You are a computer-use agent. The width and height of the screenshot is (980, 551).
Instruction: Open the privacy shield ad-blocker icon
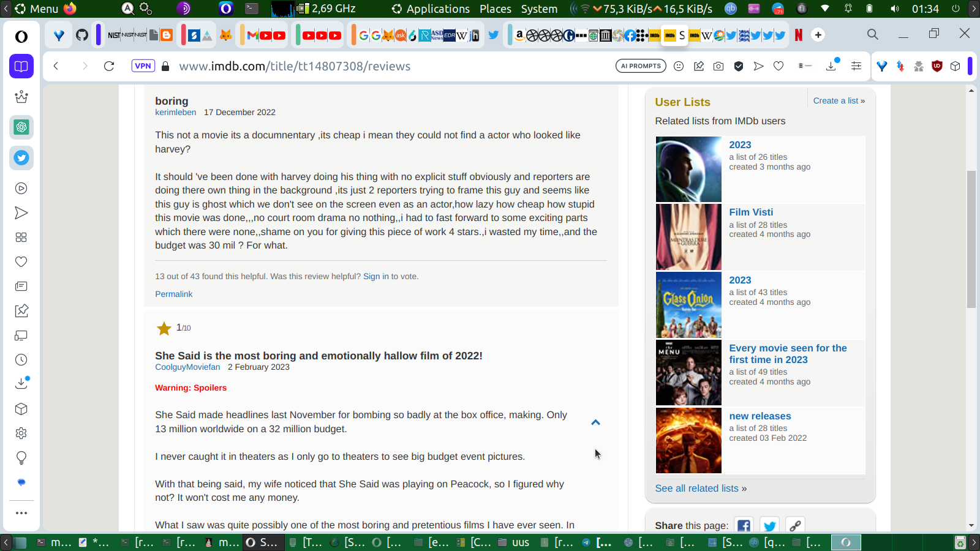pos(739,66)
